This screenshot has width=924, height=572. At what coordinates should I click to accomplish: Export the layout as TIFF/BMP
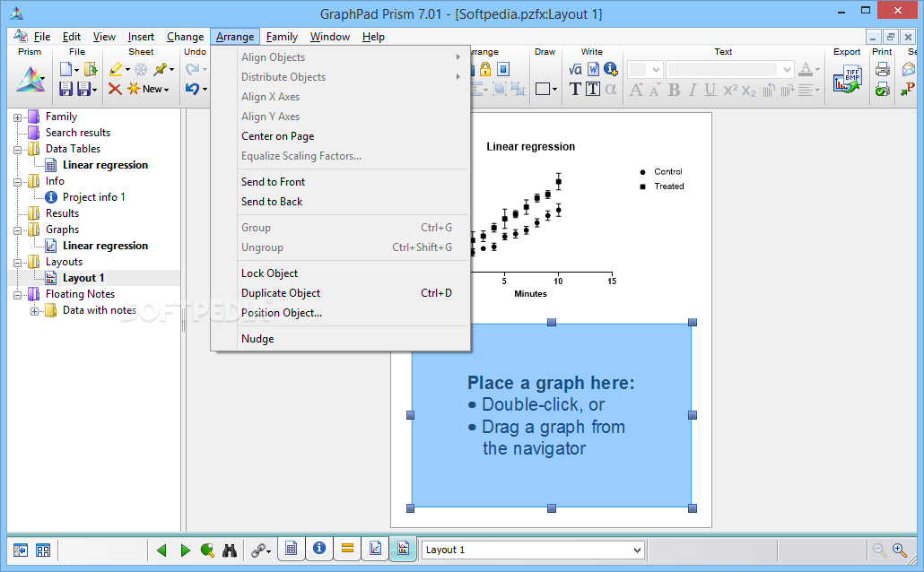tap(848, 81)
